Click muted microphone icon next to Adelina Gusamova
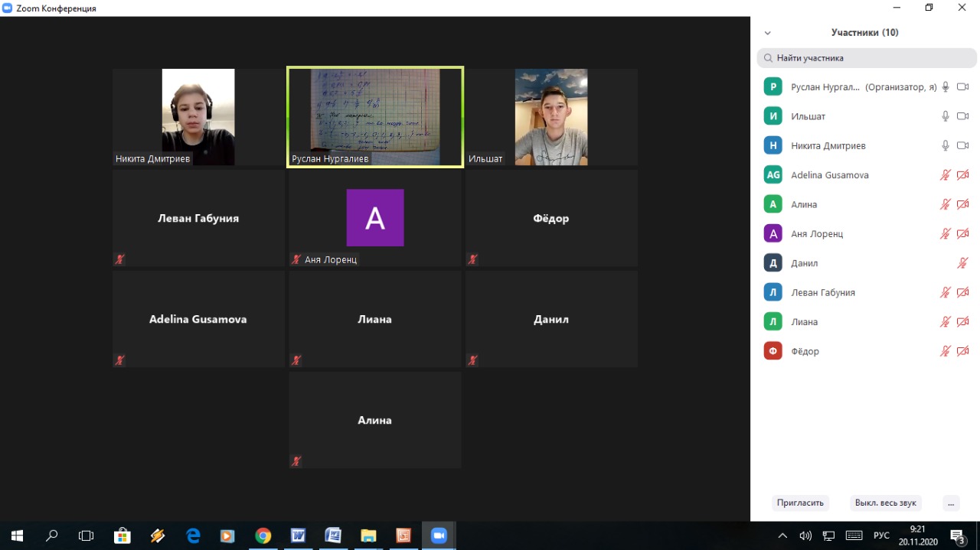Screen dimensions: 980x550 coord(946,175)
